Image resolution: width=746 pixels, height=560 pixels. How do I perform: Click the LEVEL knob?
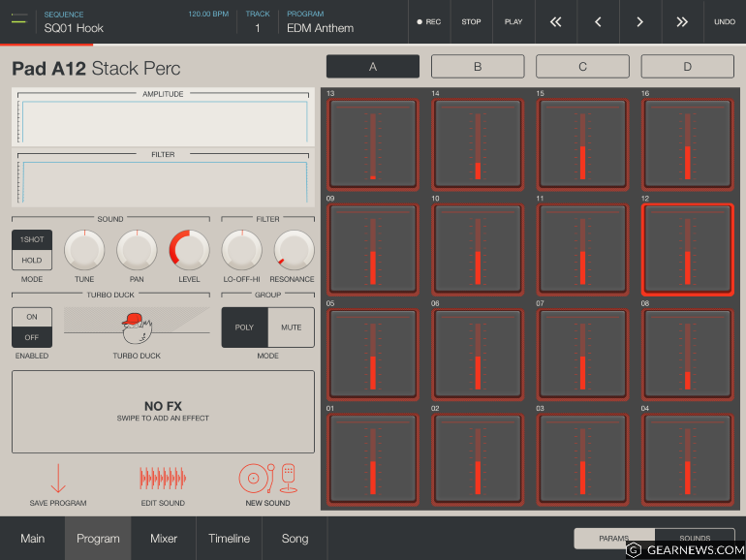pos(189,250)
